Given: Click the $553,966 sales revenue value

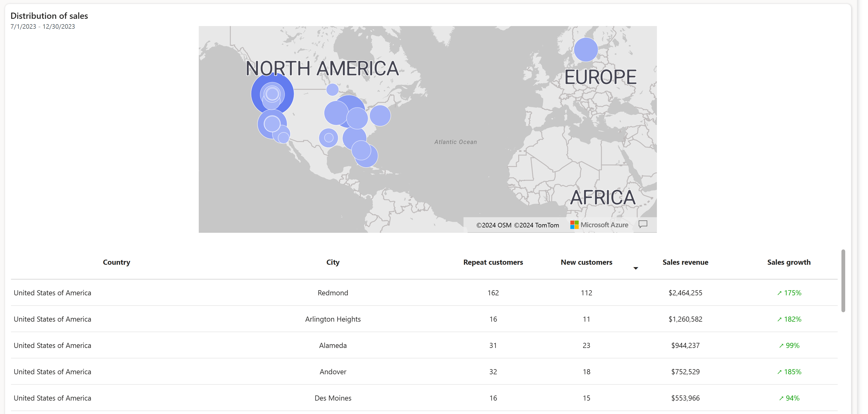Looking at the screenshot, I should tap(685, 398).
